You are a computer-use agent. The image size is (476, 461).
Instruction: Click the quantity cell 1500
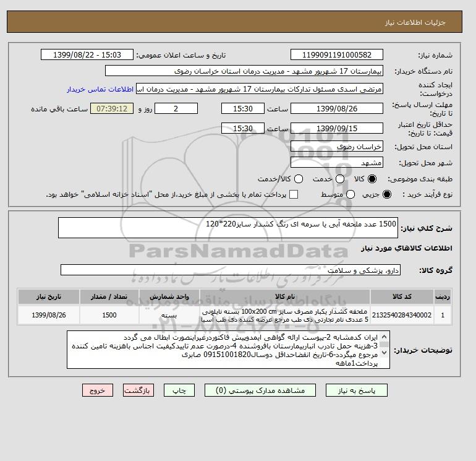pos(109,315)
